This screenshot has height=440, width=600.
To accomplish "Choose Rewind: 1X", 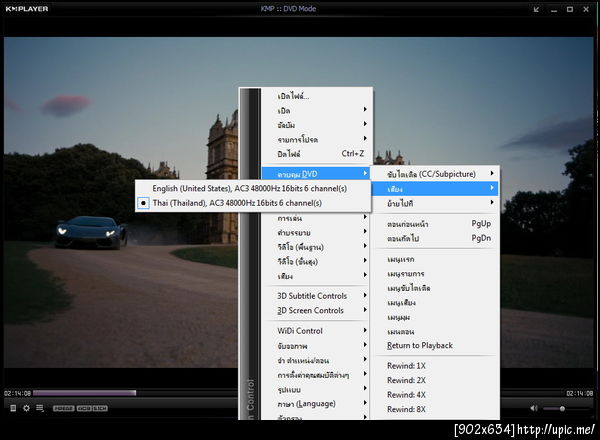I will point(435,366).
